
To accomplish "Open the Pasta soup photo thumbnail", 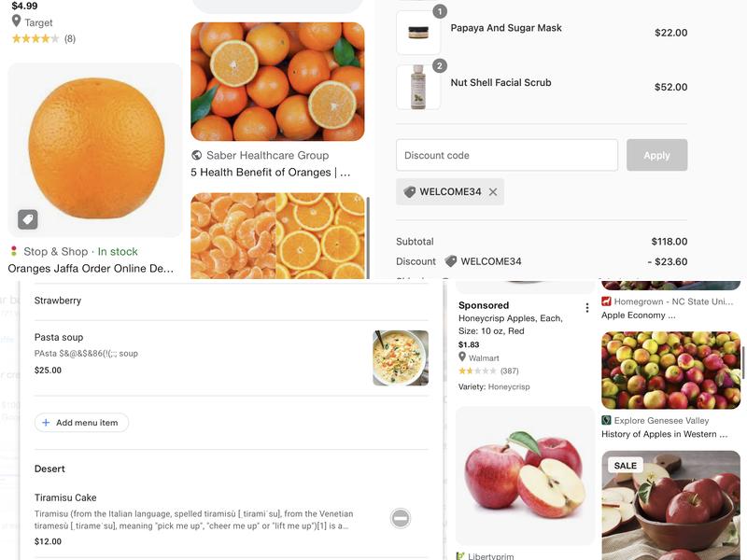I will click(x=401, y=358).
